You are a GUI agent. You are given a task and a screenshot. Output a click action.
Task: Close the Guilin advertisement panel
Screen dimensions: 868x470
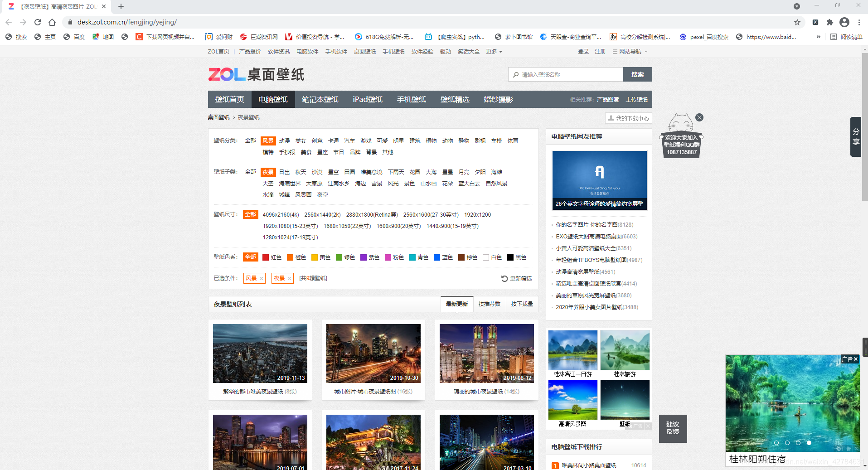pyautogui.click(x=856, y=359)
